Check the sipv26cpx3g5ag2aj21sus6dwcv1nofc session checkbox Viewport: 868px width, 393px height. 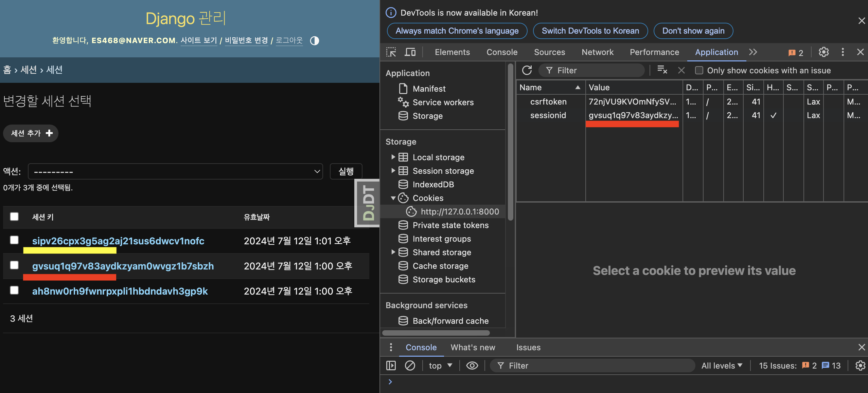pyautogui.click(x=14, y=240)
